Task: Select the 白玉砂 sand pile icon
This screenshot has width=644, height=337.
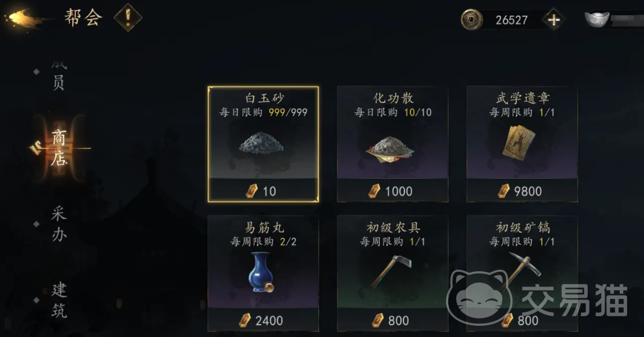Action: click(x=262, y=143)
